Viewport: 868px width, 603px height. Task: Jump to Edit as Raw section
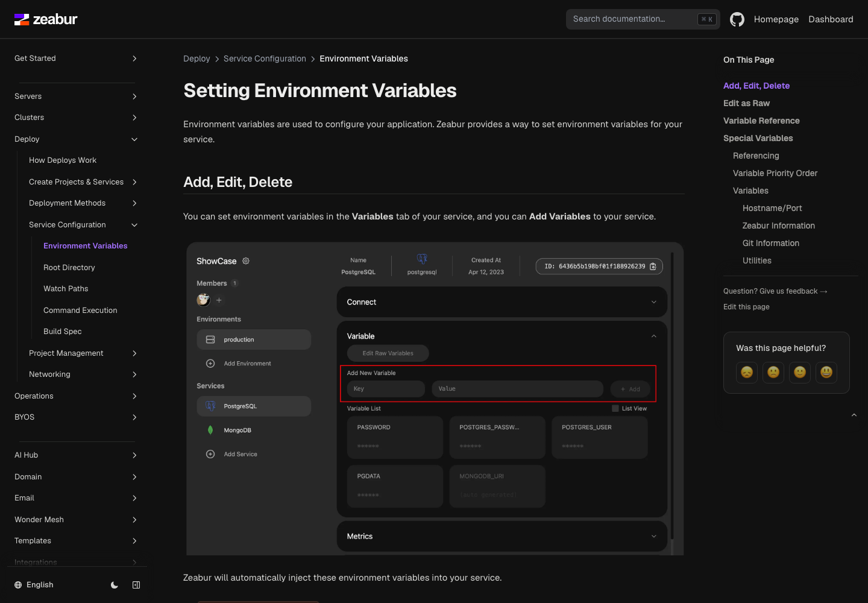(x=746, y=103)
